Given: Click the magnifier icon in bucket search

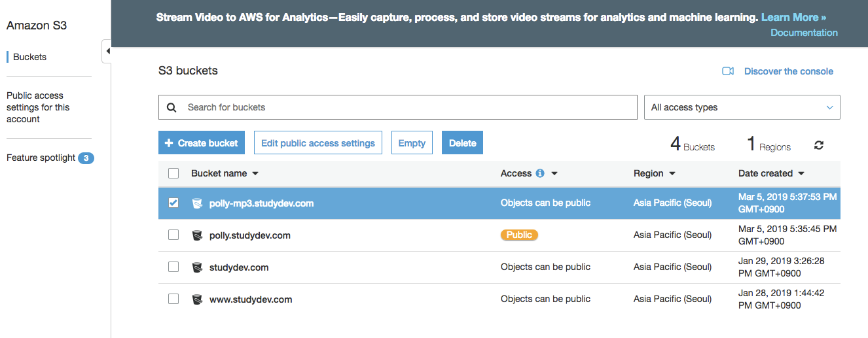Looking at the screenshot, I should pyautogui.click(x=172, y=107).
